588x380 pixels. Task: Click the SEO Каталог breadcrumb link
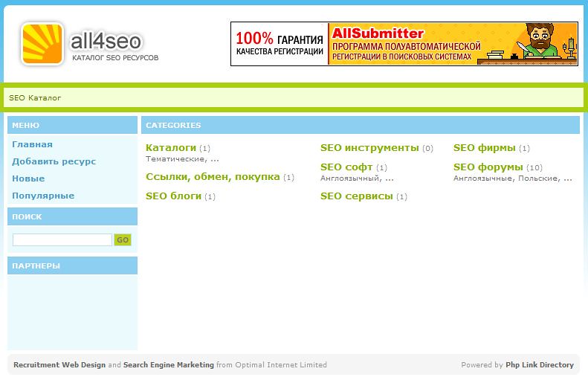click(35, 98)
